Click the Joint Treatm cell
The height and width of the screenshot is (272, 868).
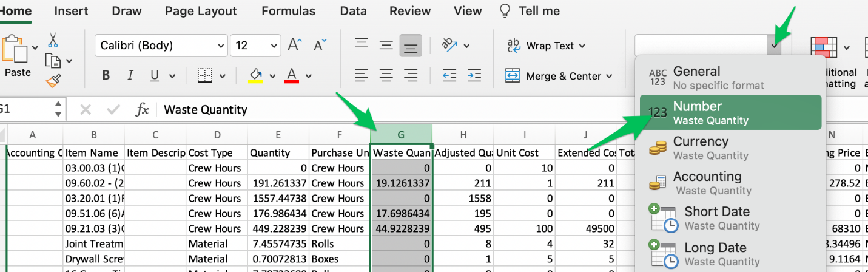pyautogui.click(x=94, y=244)
